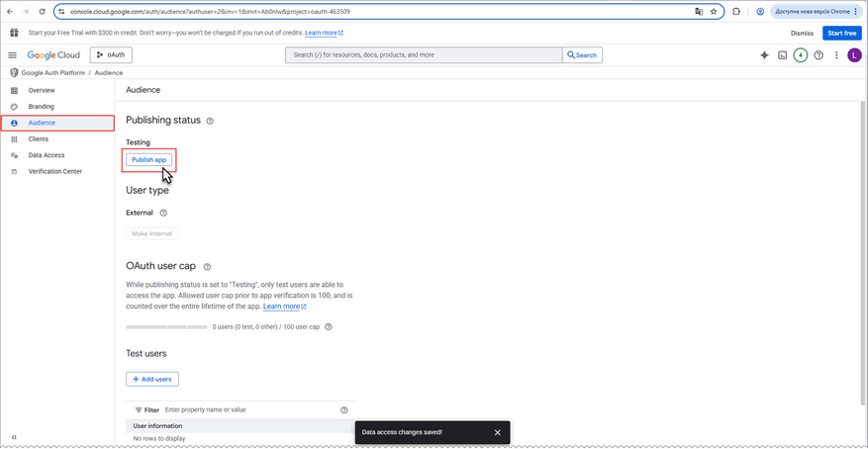Screen dimensions: 868x449
Task: Select Audience in sidebar
Action: [57, 123]
